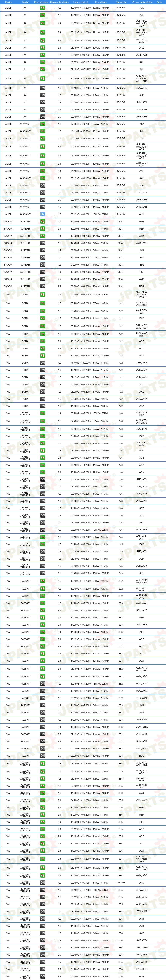The image size is (166, 980).
Task: Click petrol icon in Audi A4 2.7 AGB, AZB row
Action: click(x=43, y=55)
